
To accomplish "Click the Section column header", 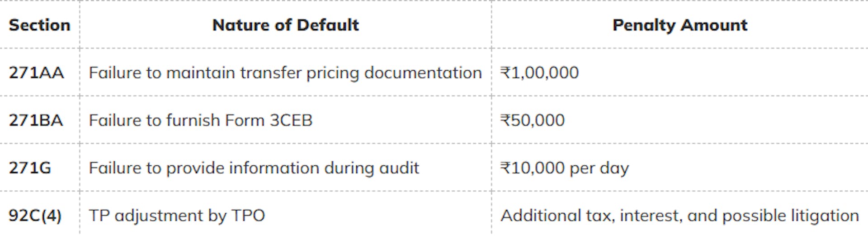I will click(39, 25).
